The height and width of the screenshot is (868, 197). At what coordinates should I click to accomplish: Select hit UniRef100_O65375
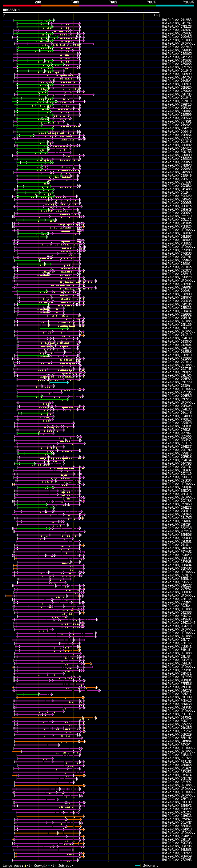tap(177, 139)
